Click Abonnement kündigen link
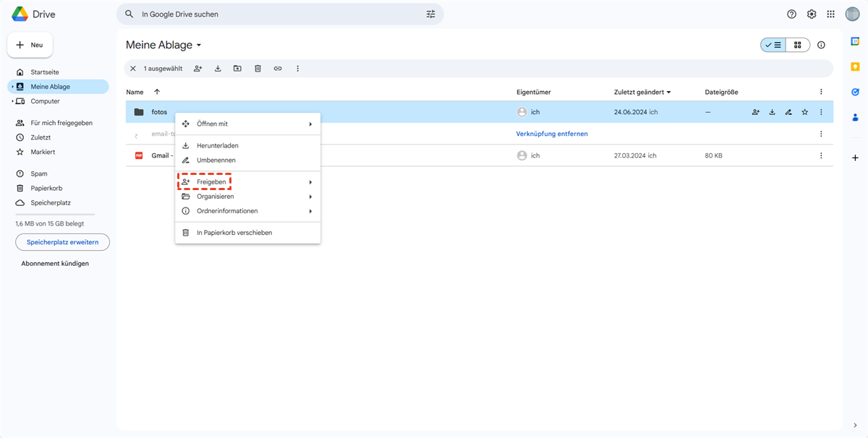 (55, 264)
